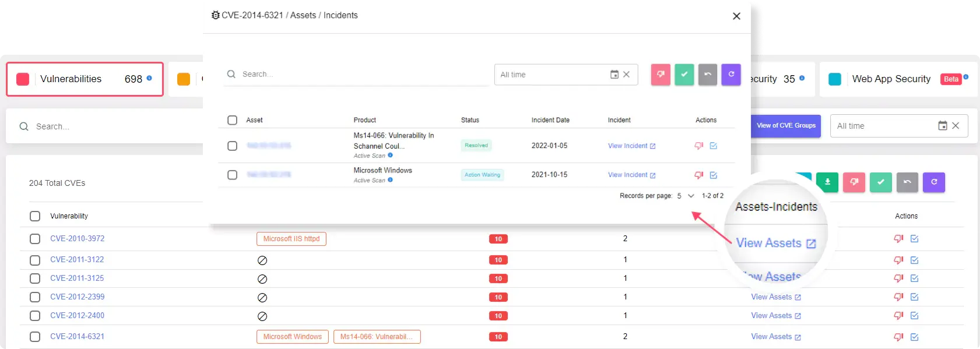980x349 pixels.
Task: Click the thumbs-down icon in the CVE-2014-6321 row
Action: pyautogui.click(x=898, y=337)
